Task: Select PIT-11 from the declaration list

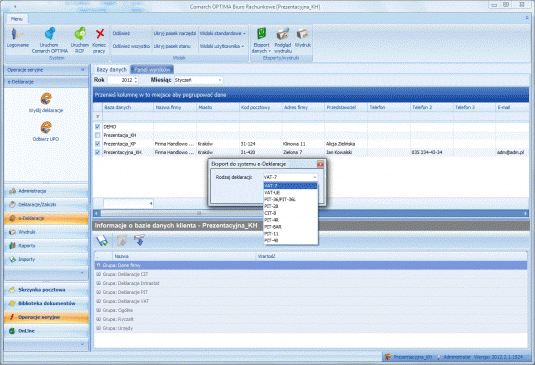Action: pos(290,234)
